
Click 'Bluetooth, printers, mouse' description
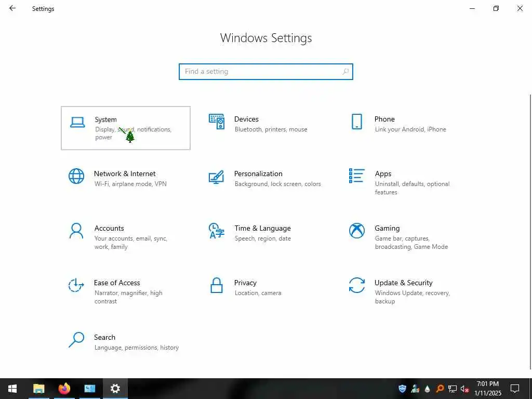coord(271,129)
